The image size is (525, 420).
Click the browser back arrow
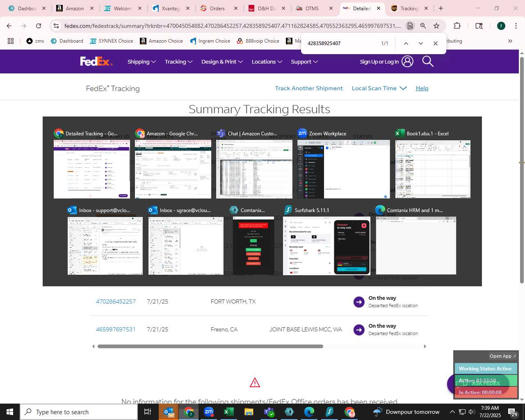tap(9, 26)
